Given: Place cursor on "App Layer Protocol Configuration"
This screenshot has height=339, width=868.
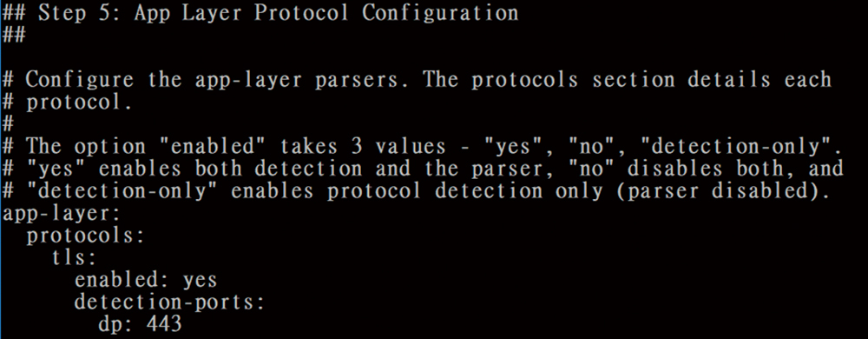Looking at the screenshot, I should tap(326, 13).
